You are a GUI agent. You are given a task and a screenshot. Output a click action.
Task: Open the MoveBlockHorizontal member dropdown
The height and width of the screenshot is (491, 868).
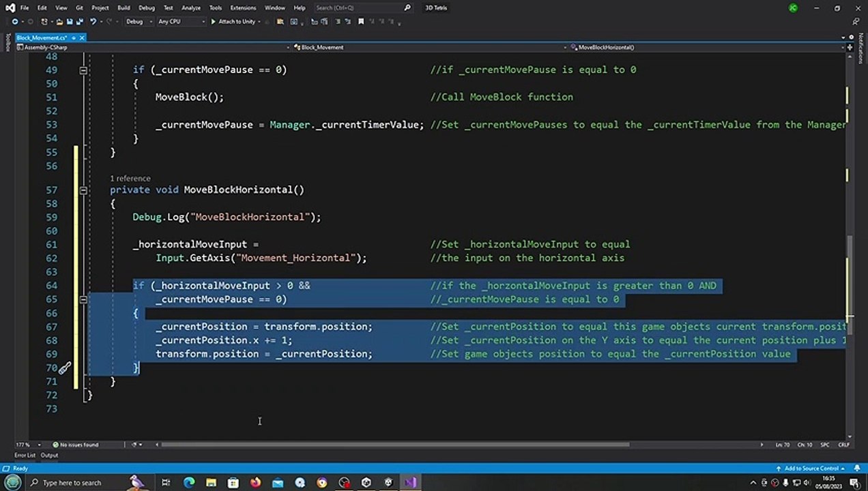706,47
